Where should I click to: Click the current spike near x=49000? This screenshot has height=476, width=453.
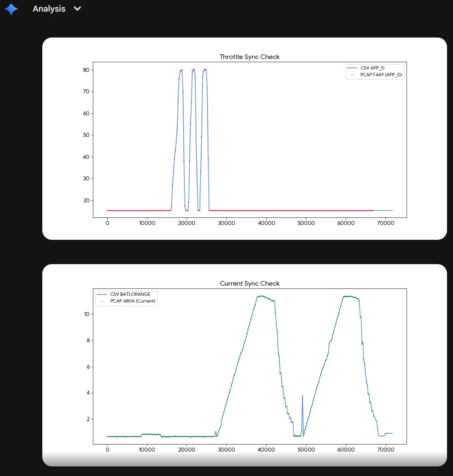[x=303, y=396]
